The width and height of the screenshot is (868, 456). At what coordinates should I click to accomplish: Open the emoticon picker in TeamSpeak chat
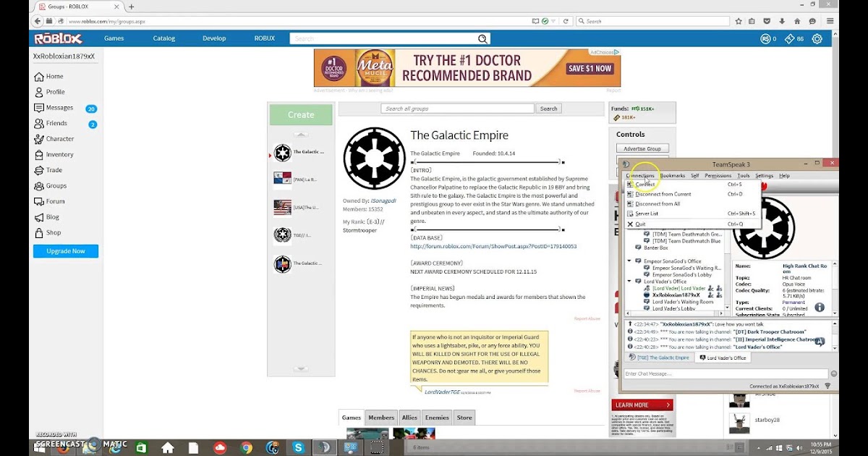[x=833, y=374]
